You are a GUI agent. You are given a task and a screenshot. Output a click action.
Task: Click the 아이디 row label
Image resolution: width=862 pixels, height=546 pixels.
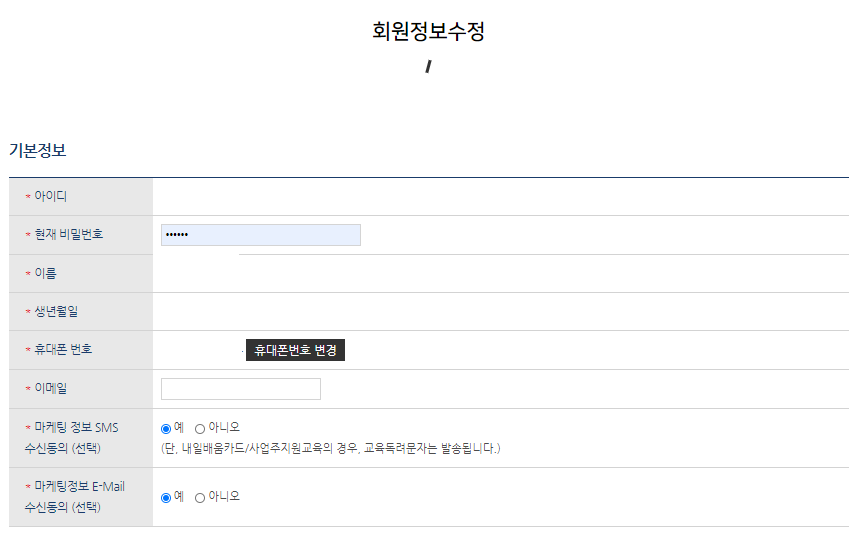click(50, 197)
